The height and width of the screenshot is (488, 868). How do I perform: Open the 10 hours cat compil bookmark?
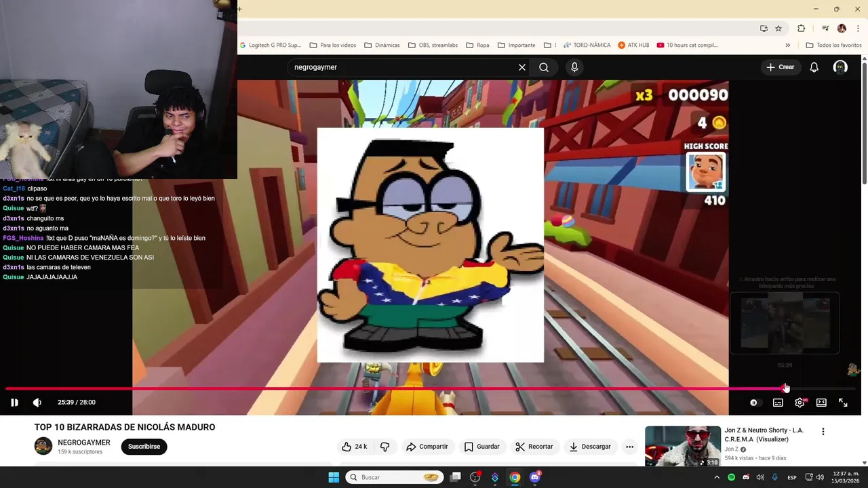[687, 45]
